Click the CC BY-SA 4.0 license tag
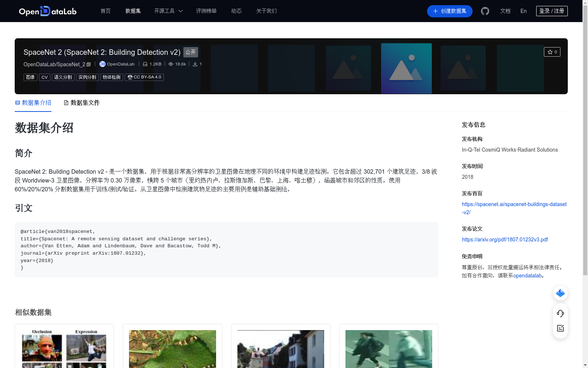The width and height of the screenshot is (588, 368). (144, 77)
